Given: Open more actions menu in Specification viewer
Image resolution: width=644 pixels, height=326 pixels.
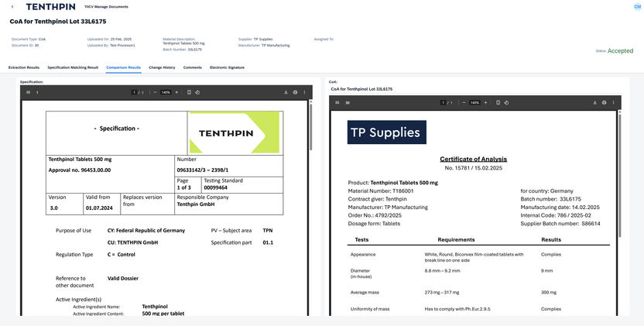Looking at the screenshot, I should point(304,92).
